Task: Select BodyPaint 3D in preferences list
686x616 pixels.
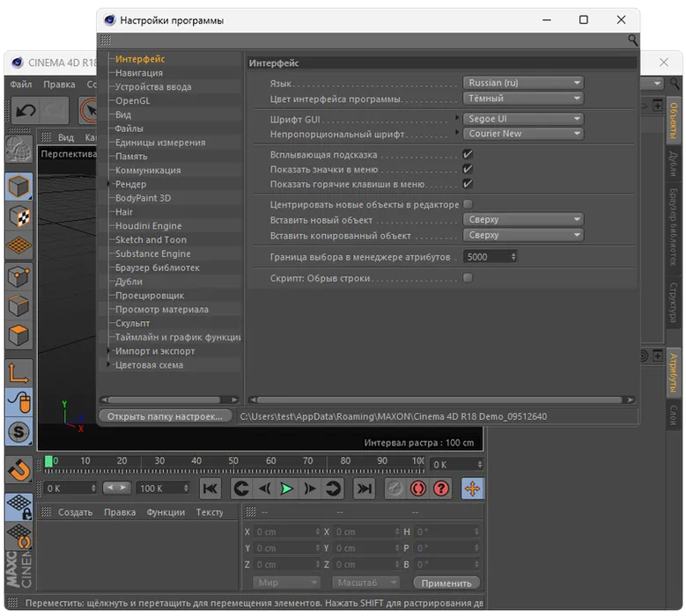Action: pos(143,198)
